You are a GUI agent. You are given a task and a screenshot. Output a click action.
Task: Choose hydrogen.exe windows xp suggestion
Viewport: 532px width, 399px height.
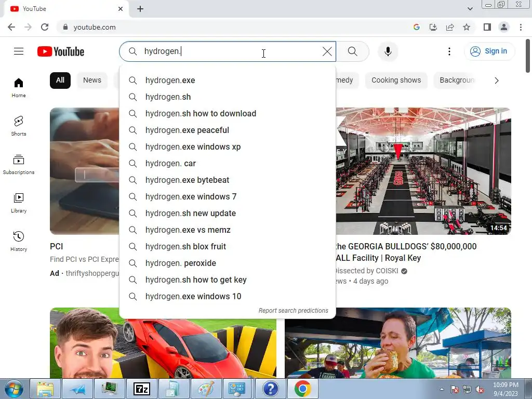point(228,147)
